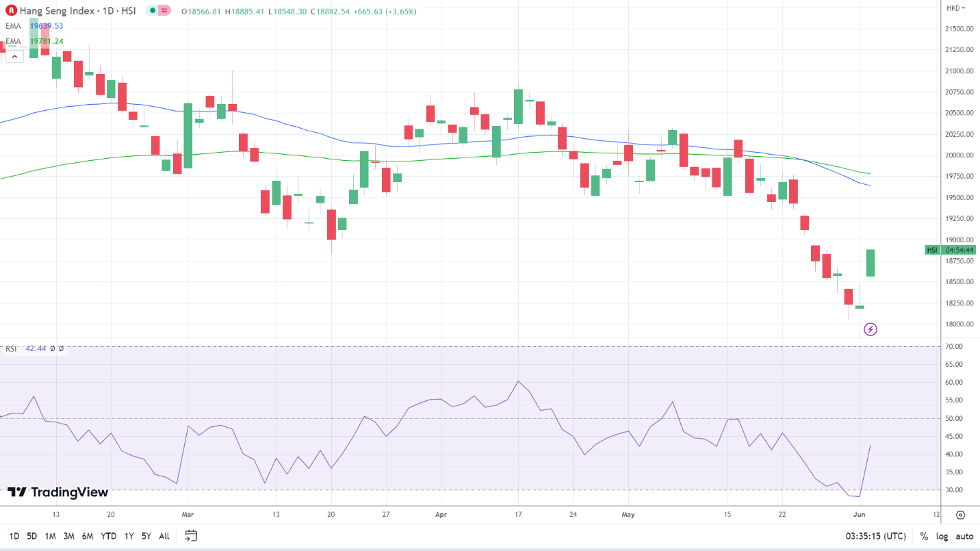Toggle log scale mode

(x=942, y=536)
